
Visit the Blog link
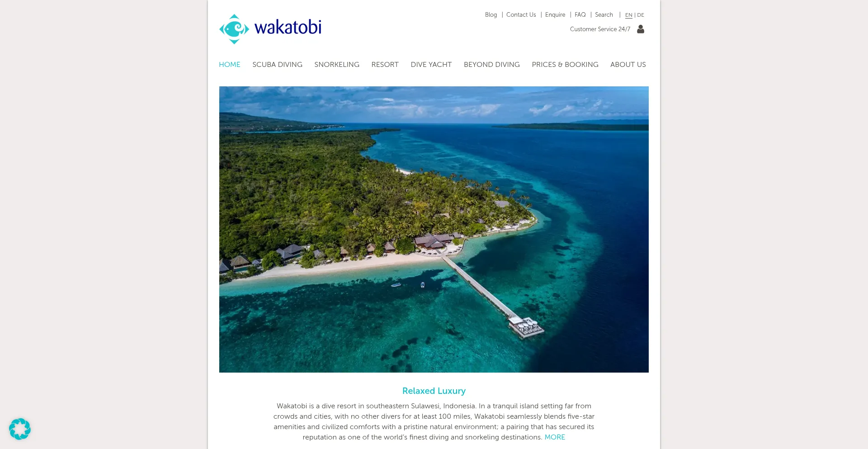point(491,15)
